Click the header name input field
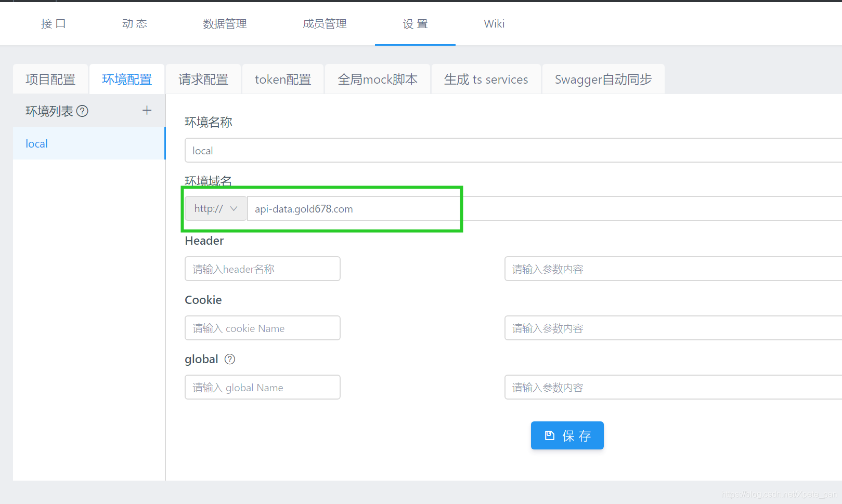 coord(262,269)
